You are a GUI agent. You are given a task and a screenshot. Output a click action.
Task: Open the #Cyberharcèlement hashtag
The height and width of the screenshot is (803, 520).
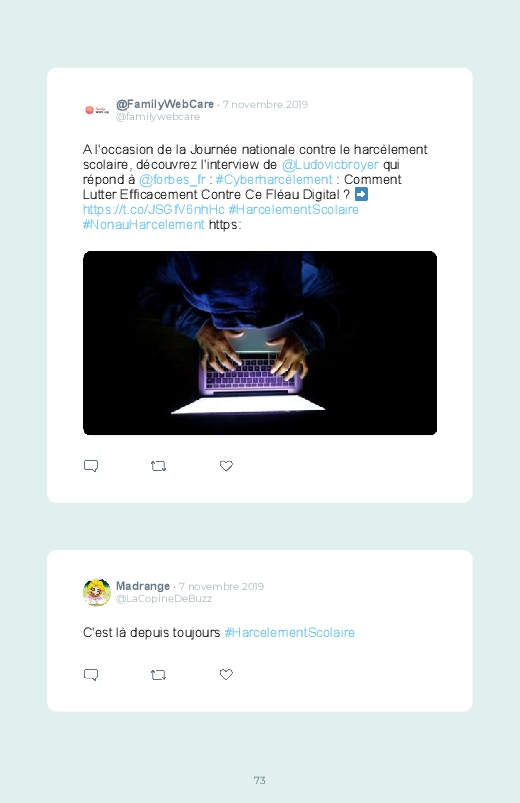pyautogui.click(x=274, y=180)
